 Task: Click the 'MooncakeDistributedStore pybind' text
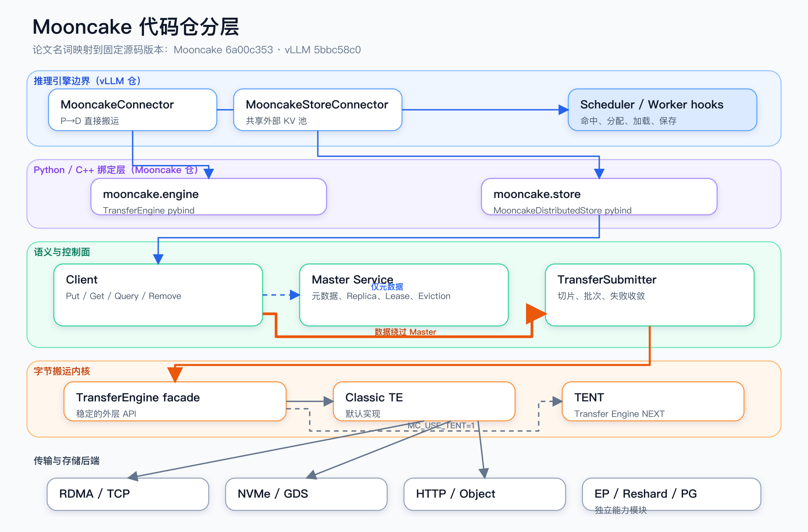(x=562, y=210)
